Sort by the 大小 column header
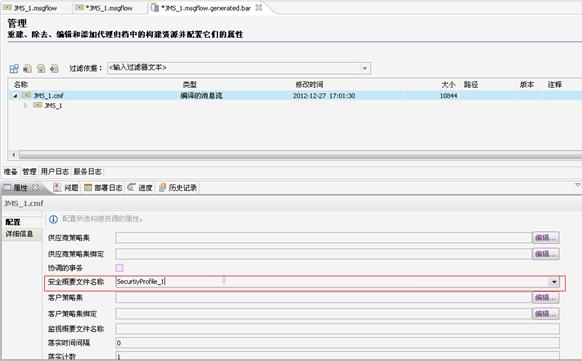 448,85
